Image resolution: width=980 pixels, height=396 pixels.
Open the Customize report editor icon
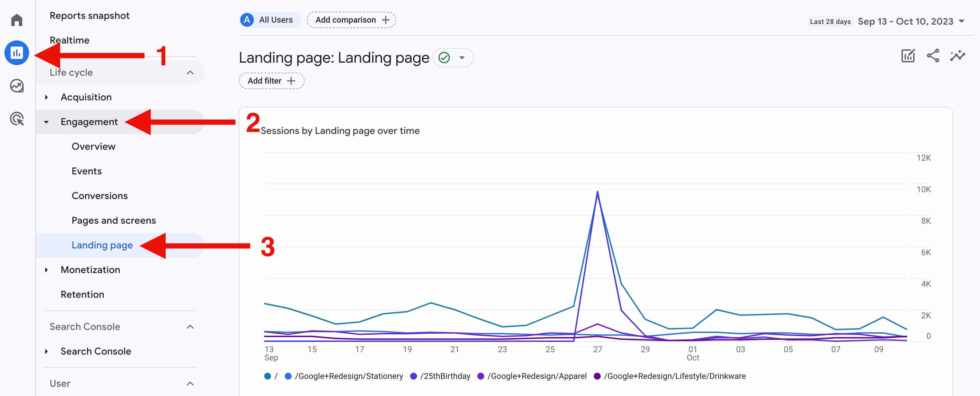(x=908, y=56)
